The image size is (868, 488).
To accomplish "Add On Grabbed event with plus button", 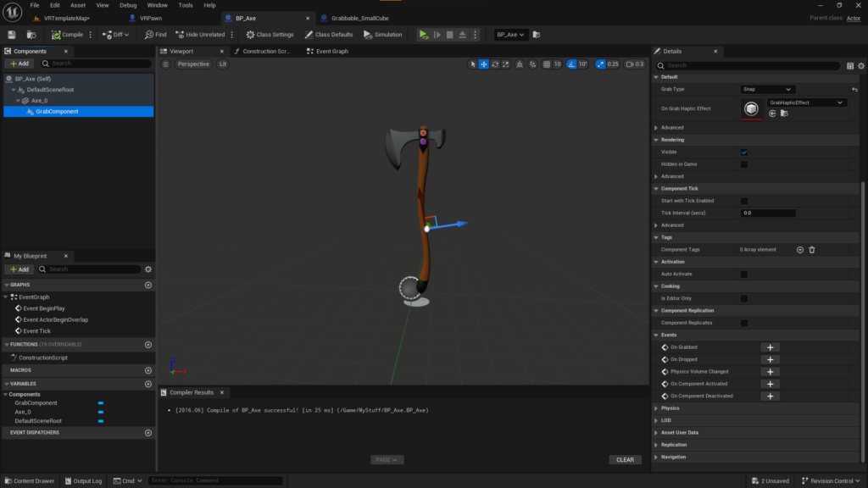I will [770, 347].
